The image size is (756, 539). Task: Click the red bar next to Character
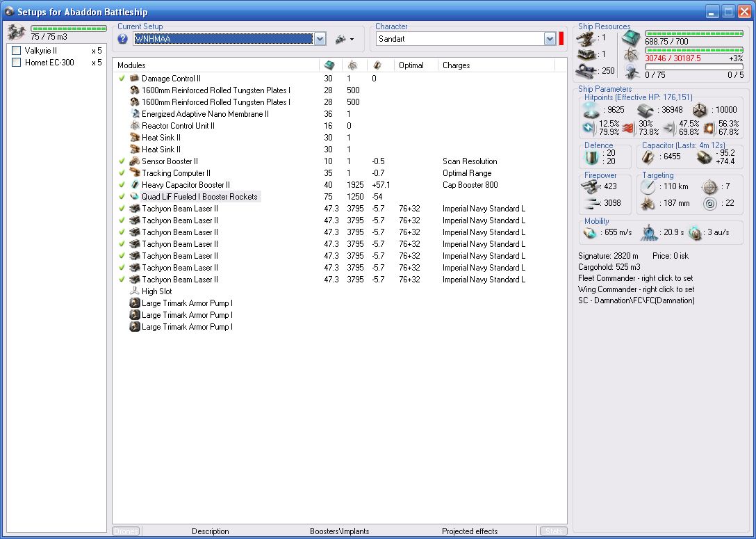click(x=561, y=39)
